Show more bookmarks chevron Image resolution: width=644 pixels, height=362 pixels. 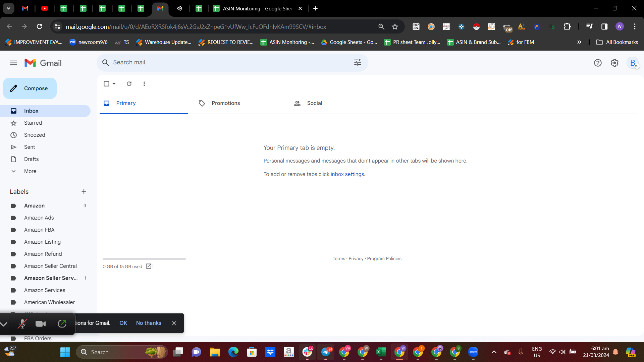(x=579, y=42)
